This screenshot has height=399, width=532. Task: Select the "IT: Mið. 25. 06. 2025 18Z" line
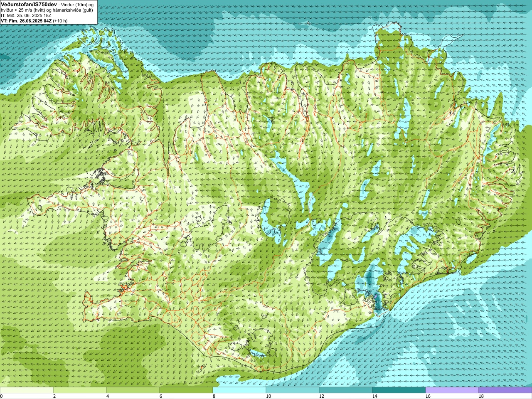click(x=25, y=15)
